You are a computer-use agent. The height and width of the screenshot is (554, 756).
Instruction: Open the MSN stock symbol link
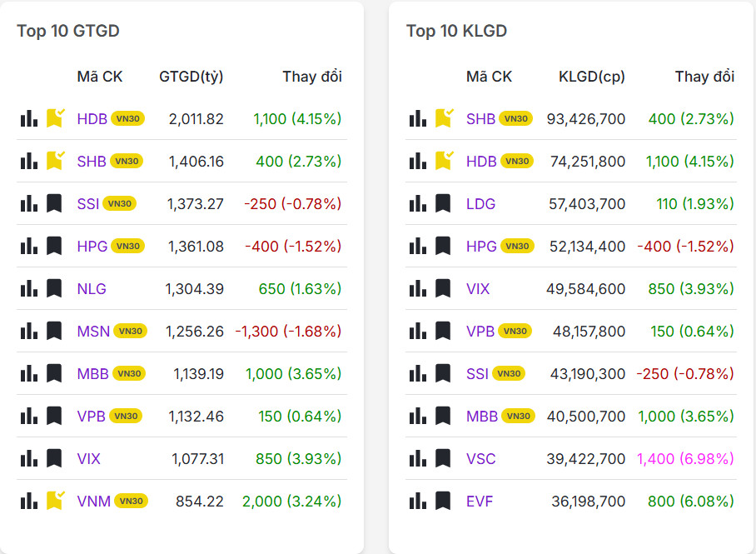(93, 331)
